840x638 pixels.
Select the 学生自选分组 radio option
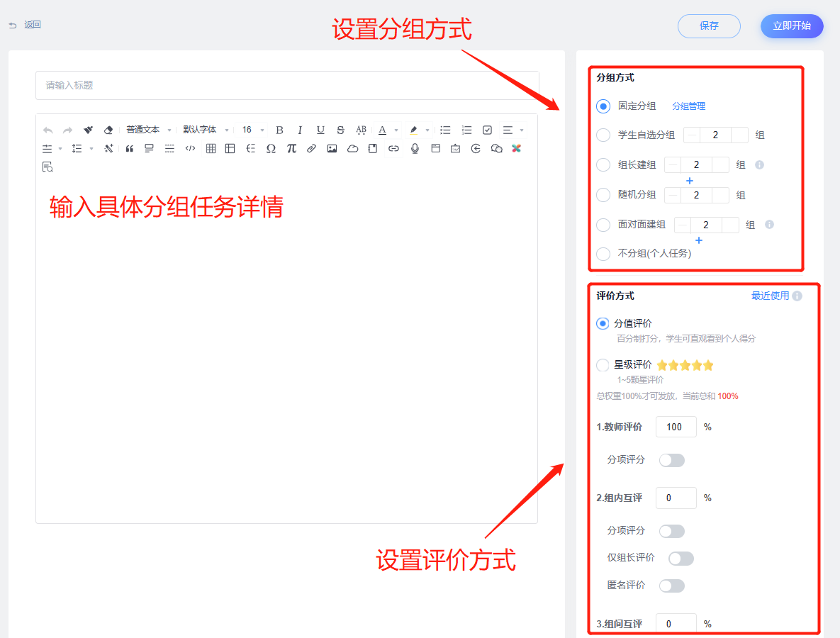[603, 135]
